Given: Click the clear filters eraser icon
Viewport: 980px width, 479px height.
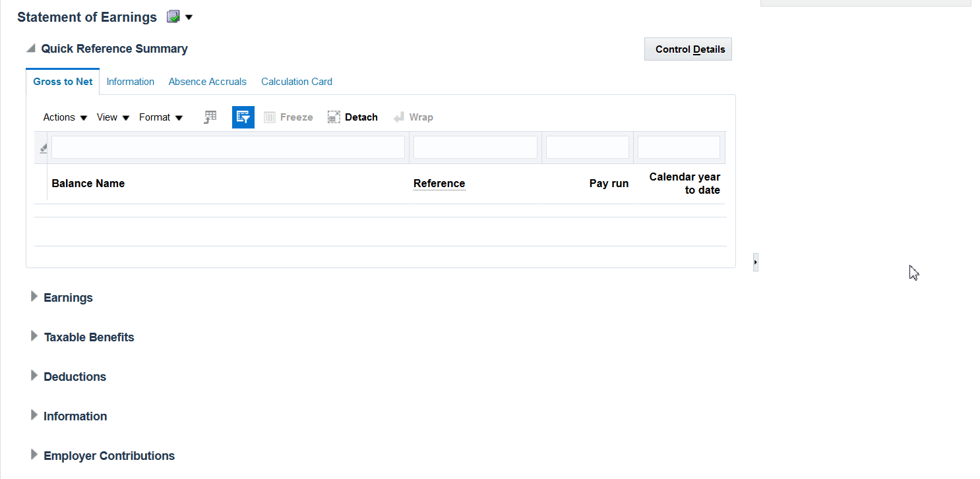Looking at the screenshot, I should pos(43,149).
